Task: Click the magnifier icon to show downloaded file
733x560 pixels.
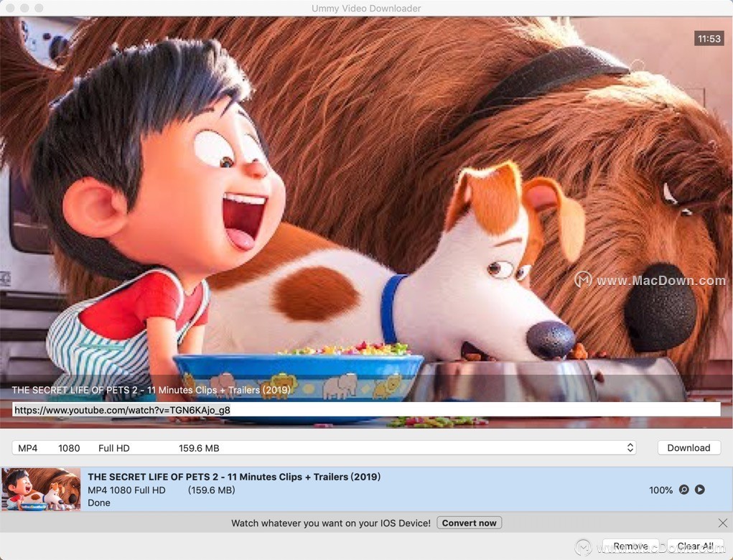Action: click(684, 490)
